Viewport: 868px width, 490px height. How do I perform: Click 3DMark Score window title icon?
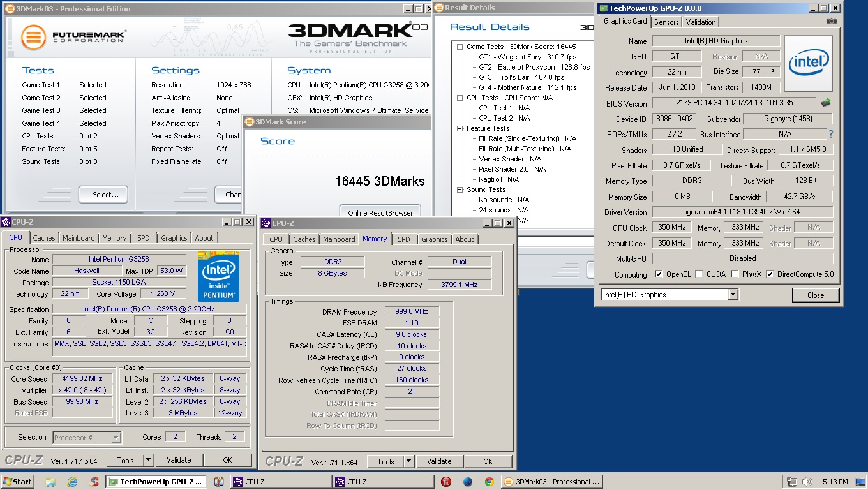(x=250, y=122)
